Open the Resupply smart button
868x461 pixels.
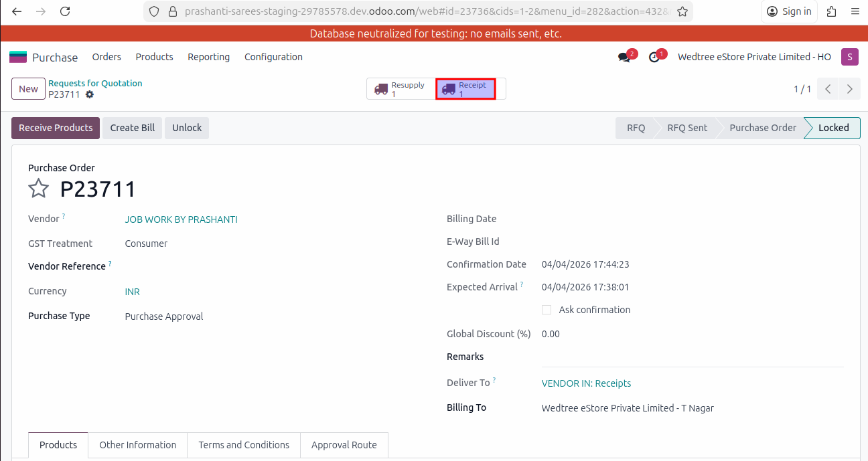tap(401, 89)
